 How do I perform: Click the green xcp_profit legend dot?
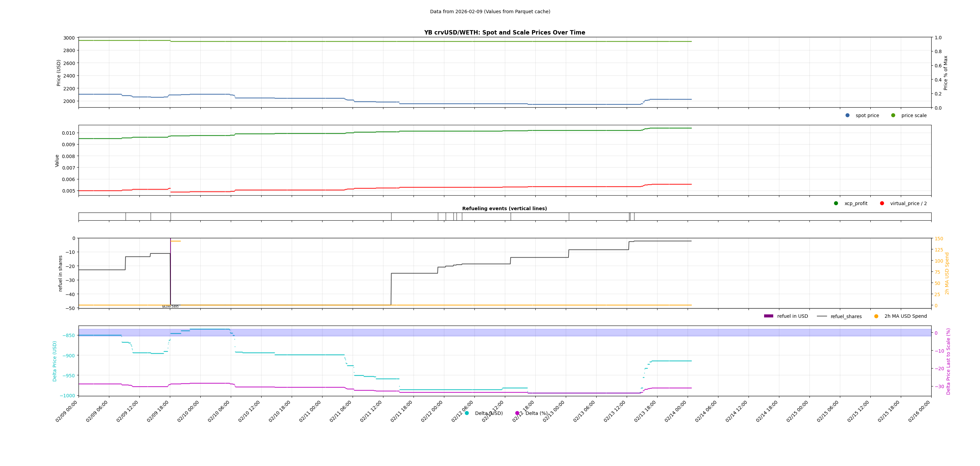pyautogui.click(x=836, y=203)
